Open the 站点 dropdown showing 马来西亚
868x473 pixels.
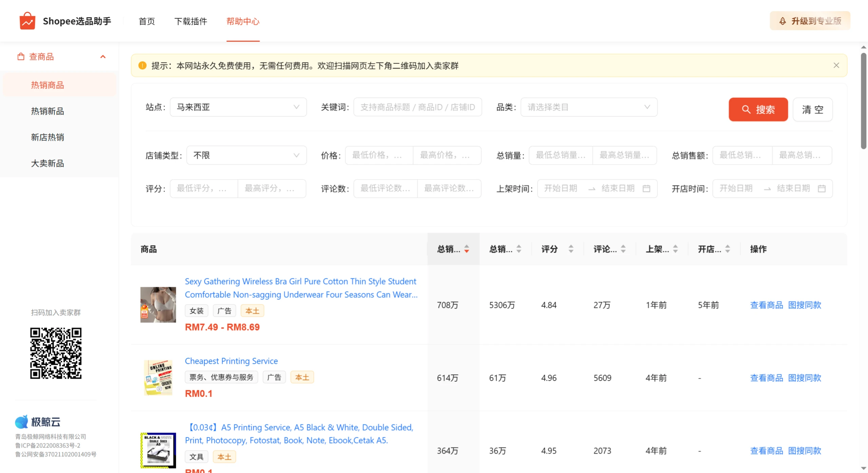pyautogui.click(x=238, y=107)
